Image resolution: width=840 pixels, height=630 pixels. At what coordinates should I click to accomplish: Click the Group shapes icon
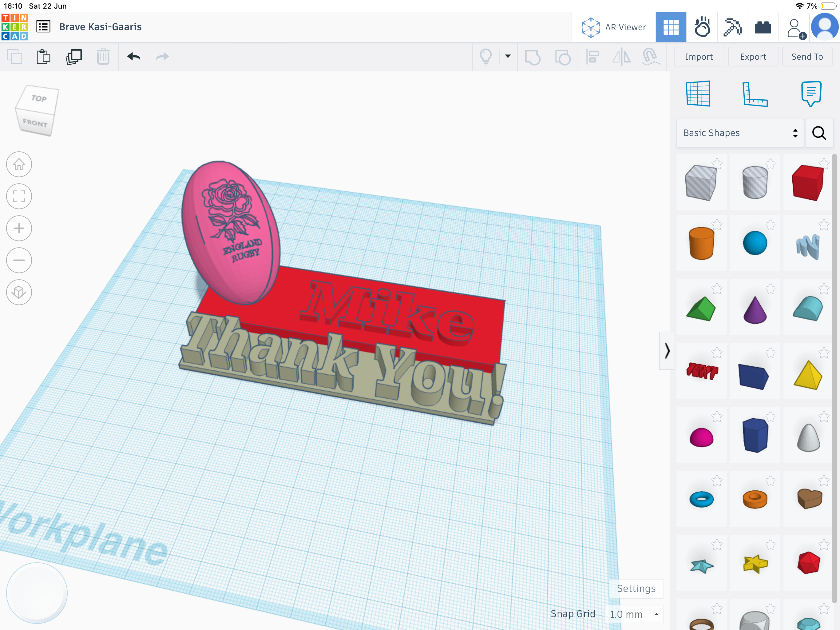[x=533, y=58]
